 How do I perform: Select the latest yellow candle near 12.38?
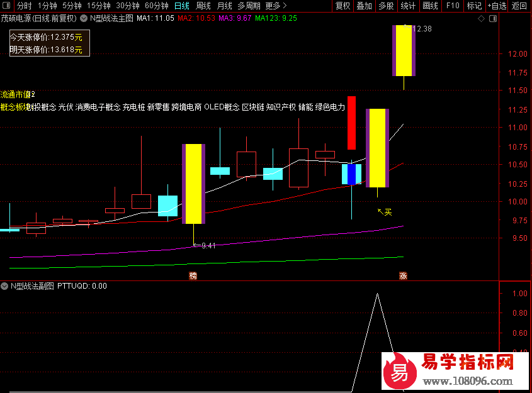tap(404, 50)
